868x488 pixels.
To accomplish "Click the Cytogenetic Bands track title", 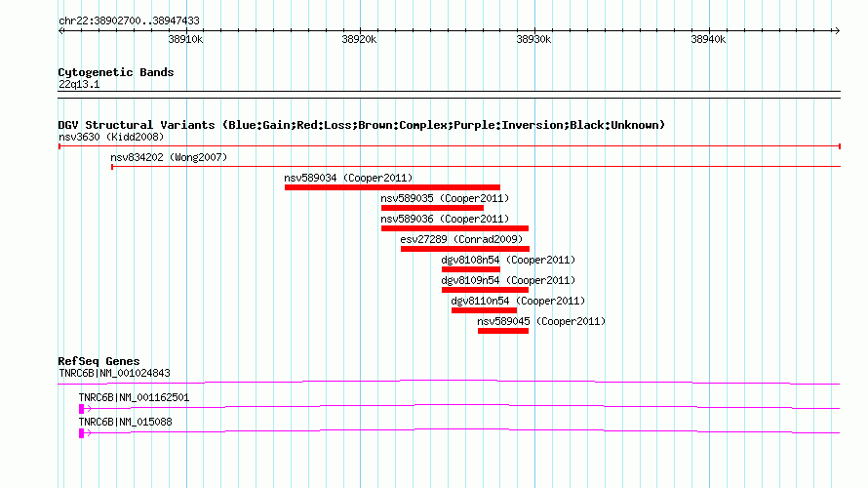I will tap(116, 72).
